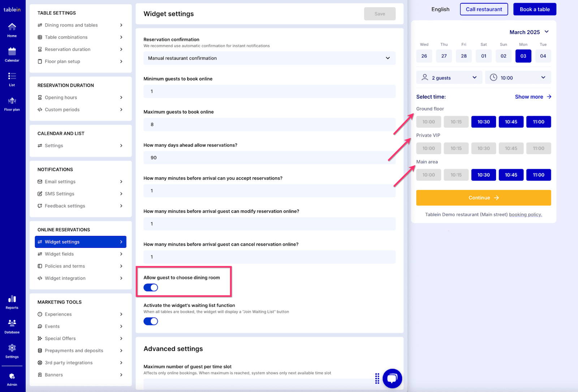Open Events menu item
578x392 pixels.
tap(81, 326)
